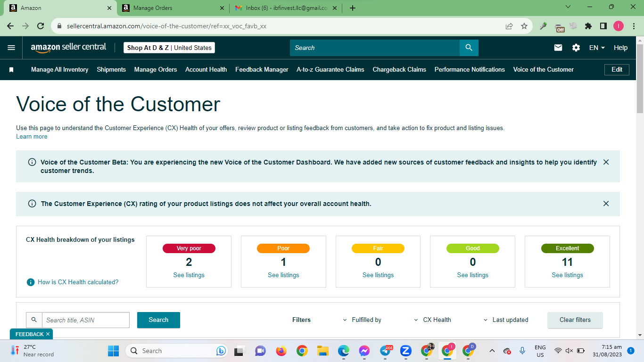Reload the page with browser refresh
Image resolution: width=644 pixels, height=362 pixels.
click(x=41, y=26)
